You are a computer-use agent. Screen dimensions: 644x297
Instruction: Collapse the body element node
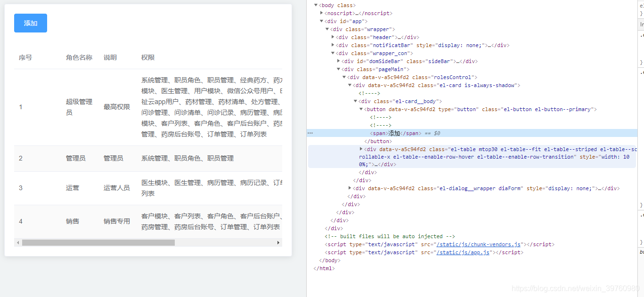[316, 5]
